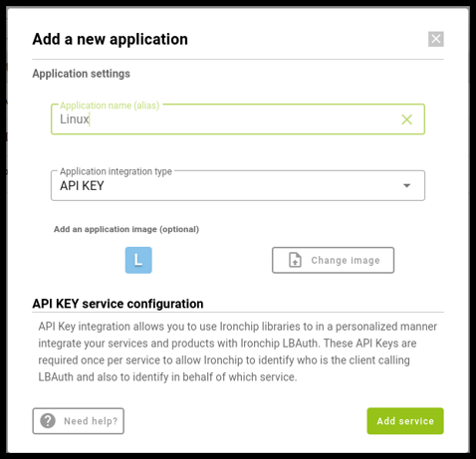Click the Change image button
Screen dimensions: 476x459
pyautogui.click(x=333, y=260)
